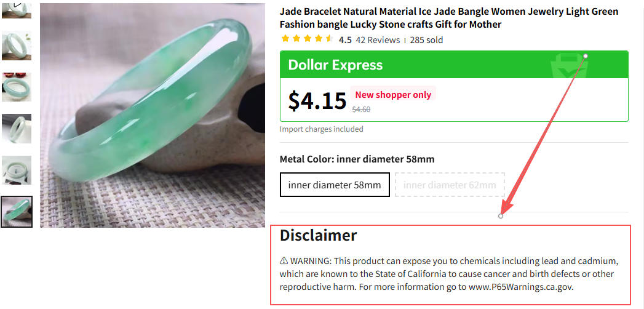644x309 pixels.
Task: Select the thumbnail with dark background
Action: pos(17,128)
